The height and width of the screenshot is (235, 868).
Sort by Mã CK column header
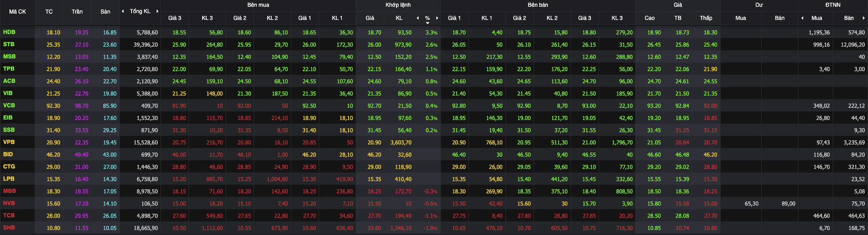pyautogui.click(x=18, y=12)
